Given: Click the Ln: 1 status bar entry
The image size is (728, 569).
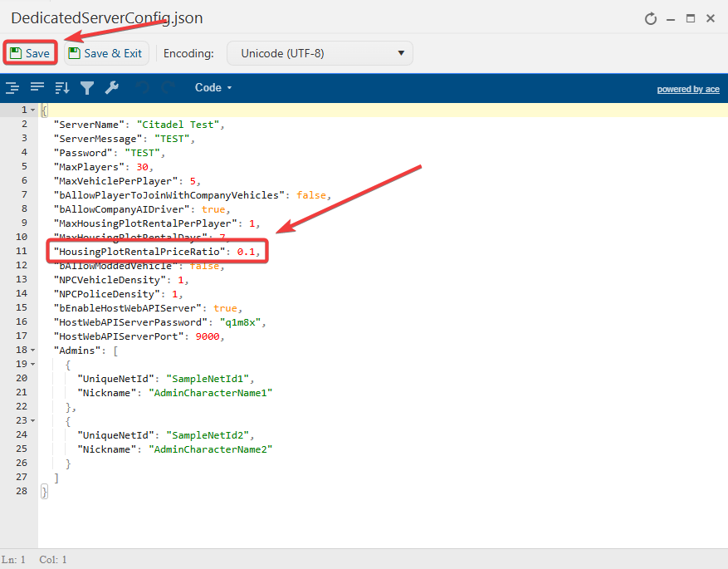Looking at the screenshot, I should point(13,559).
